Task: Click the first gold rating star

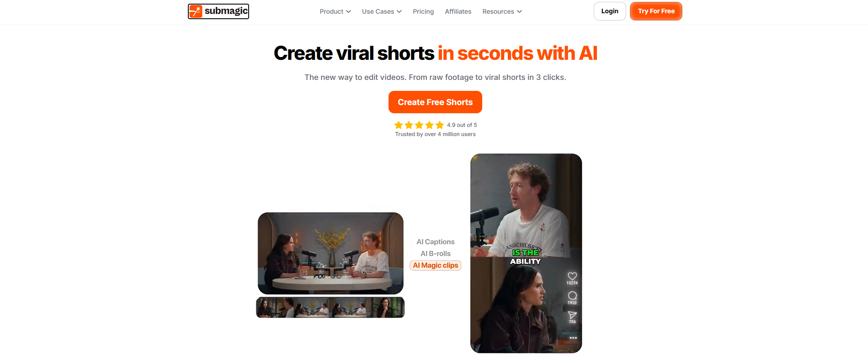Action: point(399,125)
